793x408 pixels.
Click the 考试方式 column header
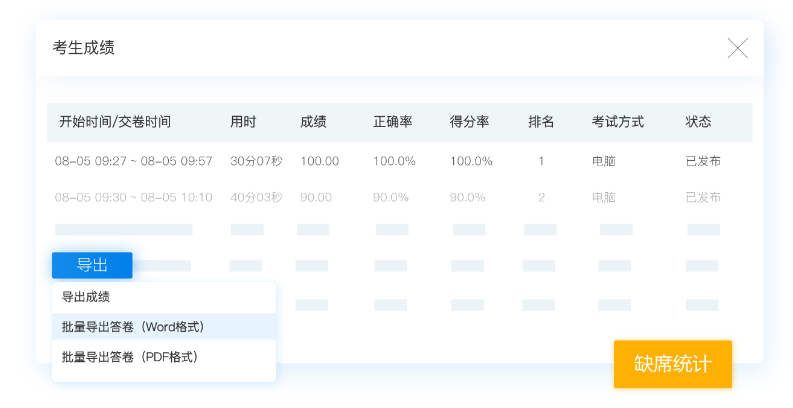click(x=617, y=122)
